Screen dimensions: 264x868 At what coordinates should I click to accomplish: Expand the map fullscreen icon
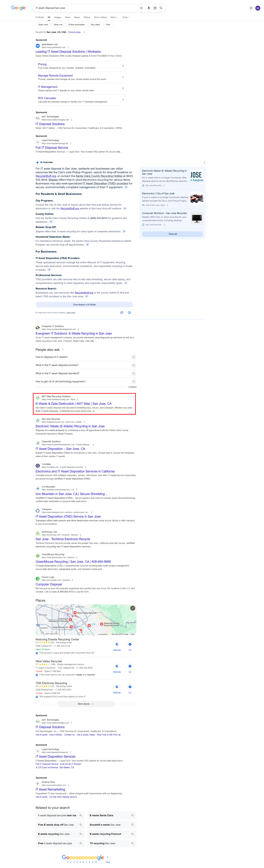click(x=133, y=608)
